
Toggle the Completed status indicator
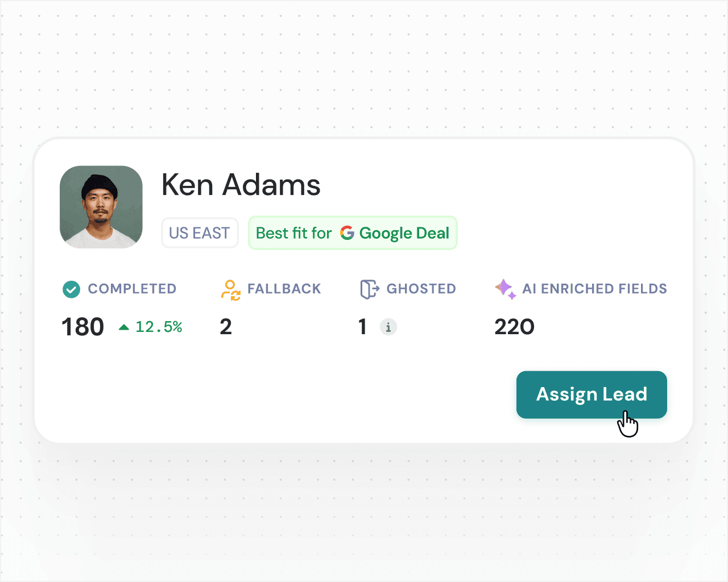(71, 289)
